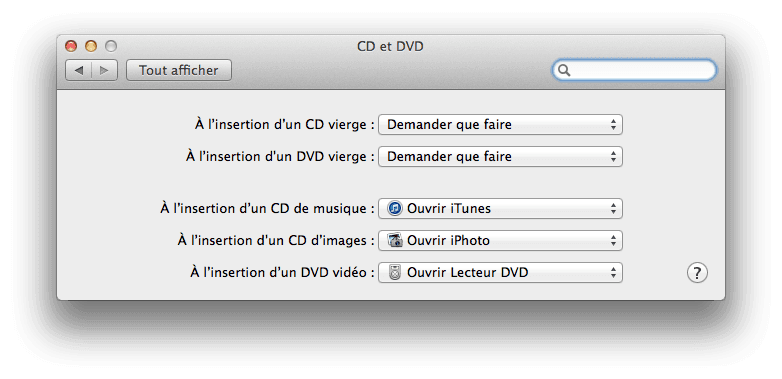Click the magnifying glass in the search field
Image resolution: width=782 pixels, height=379 pixels.
[564, 70]
